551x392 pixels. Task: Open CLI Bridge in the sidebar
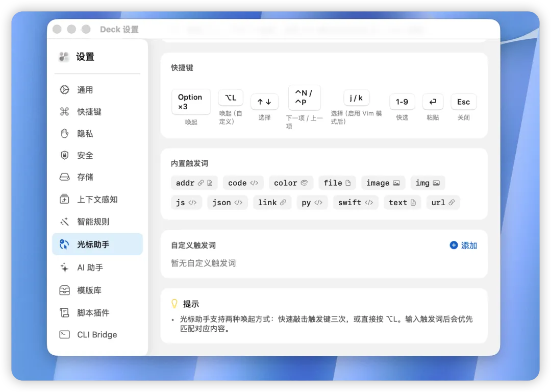coord(97,334)
